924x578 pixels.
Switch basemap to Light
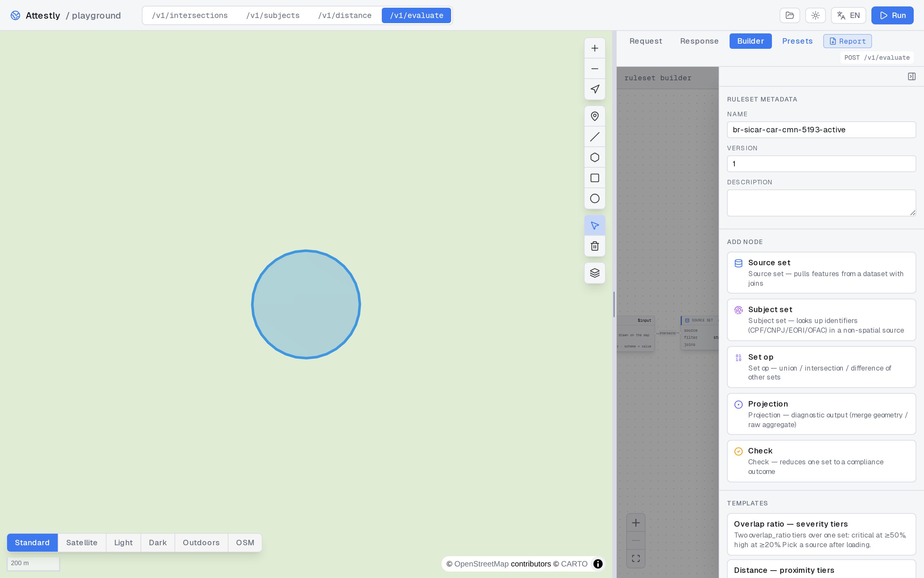pos(123,542)
